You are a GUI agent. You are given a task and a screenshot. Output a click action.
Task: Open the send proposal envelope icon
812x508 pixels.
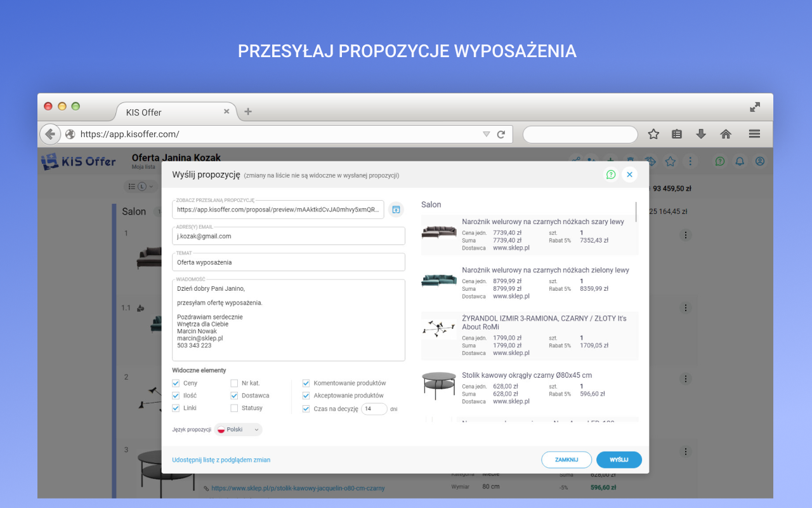tap(650, 161)
